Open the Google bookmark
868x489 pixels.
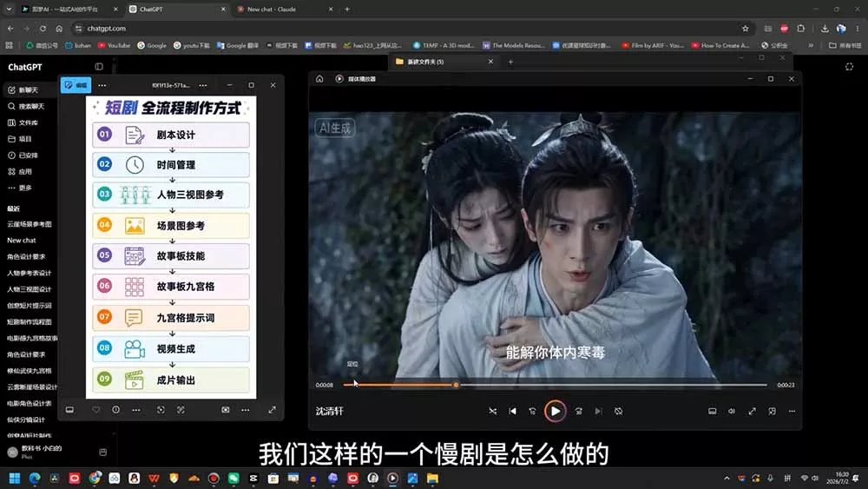click(x=152, y=45)
